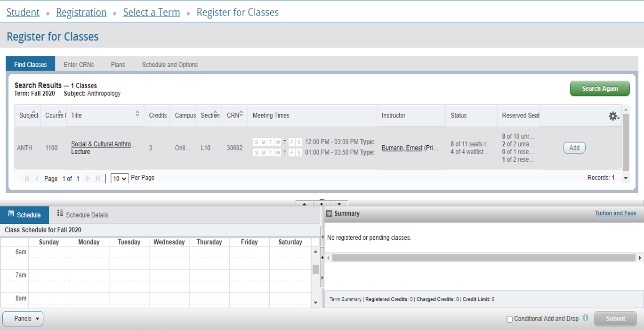Click the Conditional Add and Drop info icon
This screenshot has height=330, width=644.
[x=586, y=318]
